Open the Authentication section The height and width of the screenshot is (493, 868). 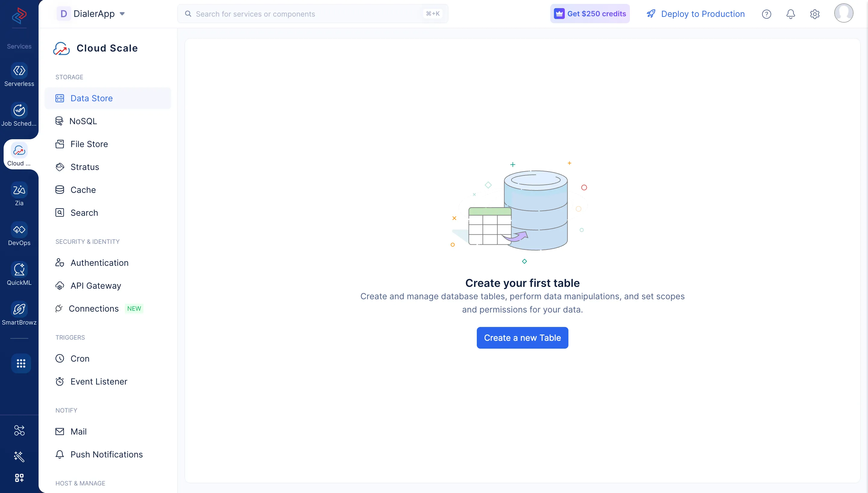99,262
